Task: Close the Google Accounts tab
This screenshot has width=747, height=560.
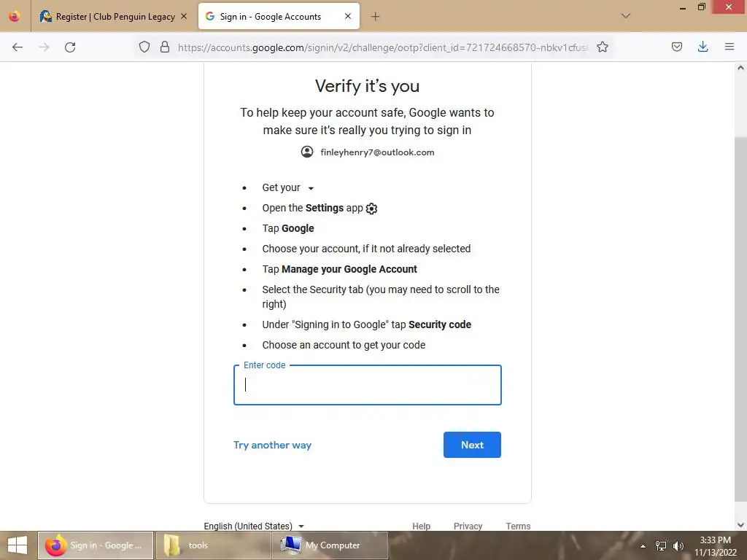Action: (348, 16)
